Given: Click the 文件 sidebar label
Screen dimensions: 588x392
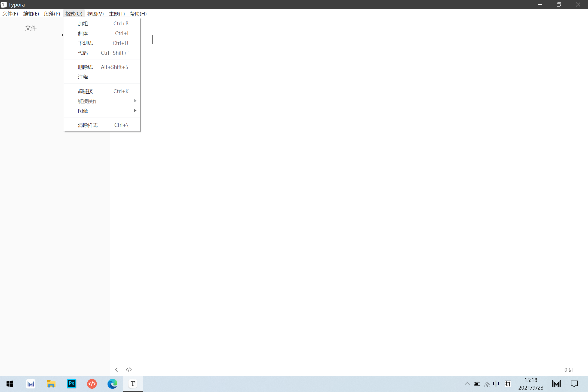Looking at the screenshot, I should (31, 28).
